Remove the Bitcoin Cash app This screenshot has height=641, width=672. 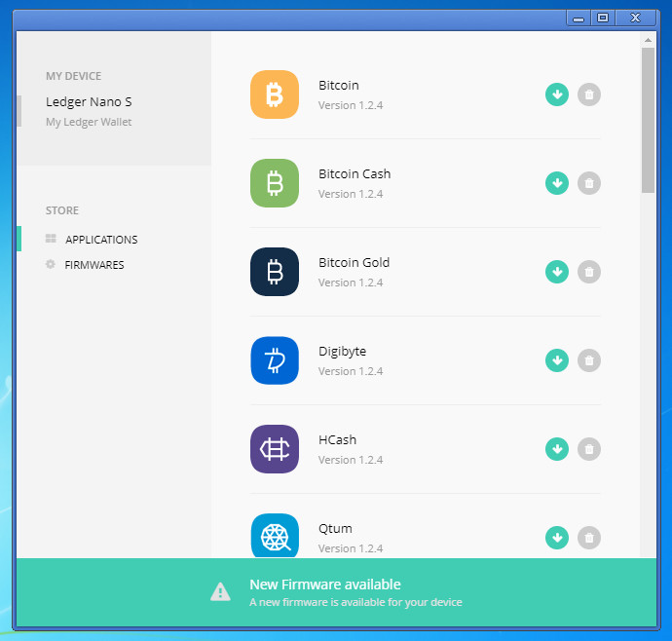coord(589,183)
